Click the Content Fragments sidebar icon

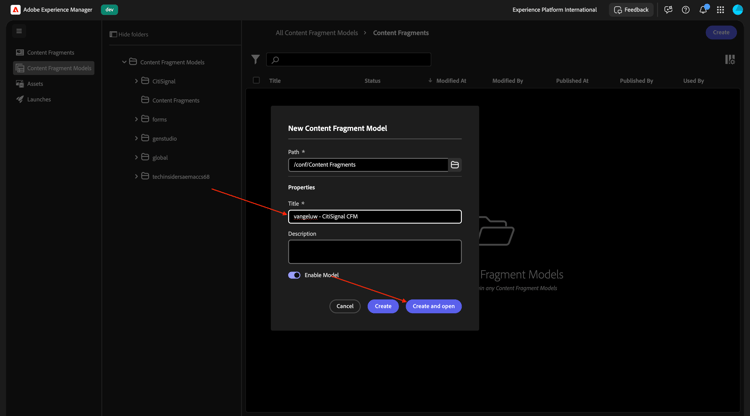pos(20,53)
